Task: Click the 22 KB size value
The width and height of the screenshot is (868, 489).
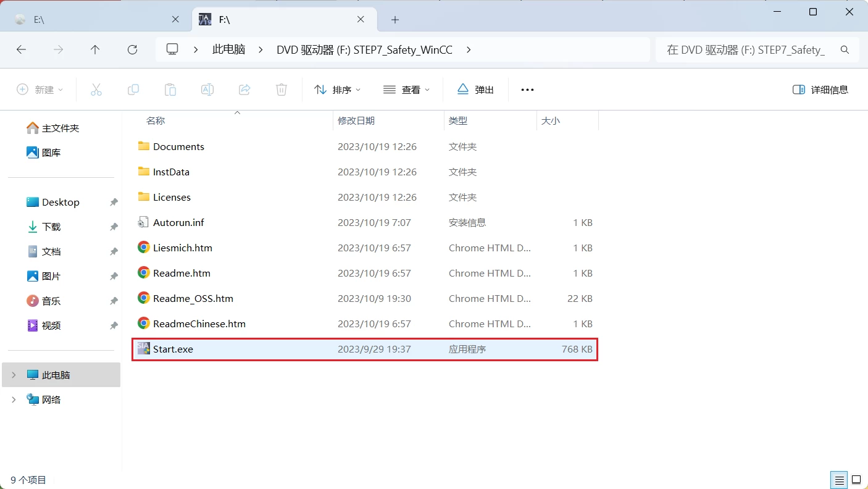Action: click(x=580, y=298)
